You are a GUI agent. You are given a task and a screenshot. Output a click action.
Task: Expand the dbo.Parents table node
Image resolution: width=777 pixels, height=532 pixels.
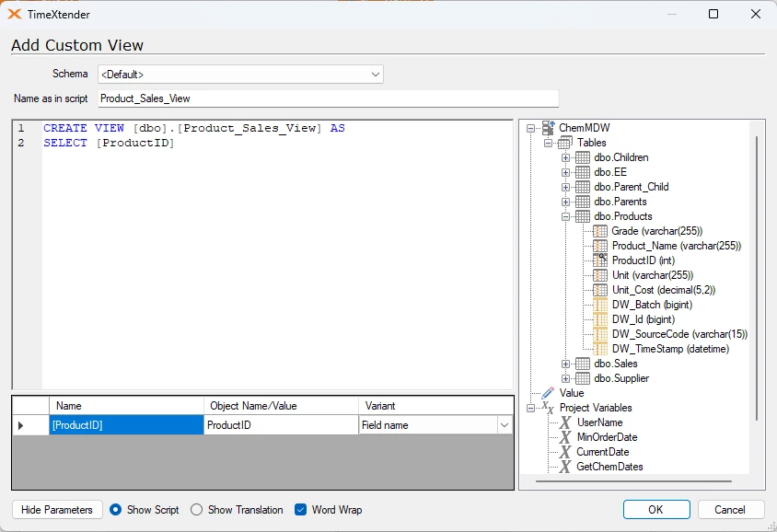[x=565, y=202]
